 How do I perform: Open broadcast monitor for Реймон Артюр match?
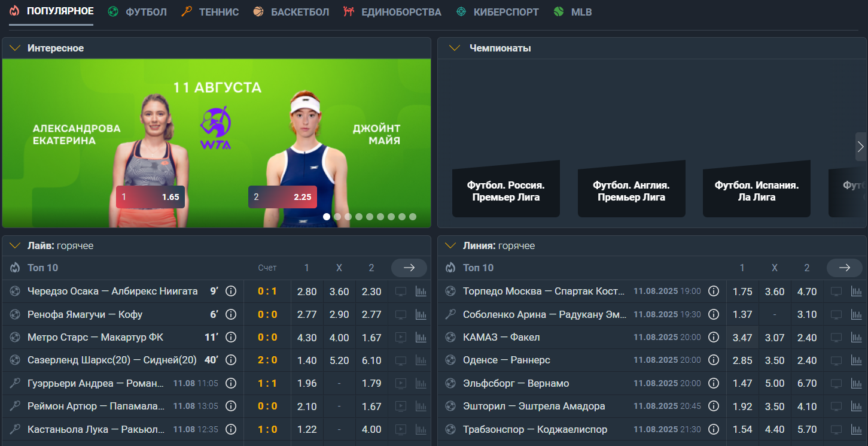[401, 406]
